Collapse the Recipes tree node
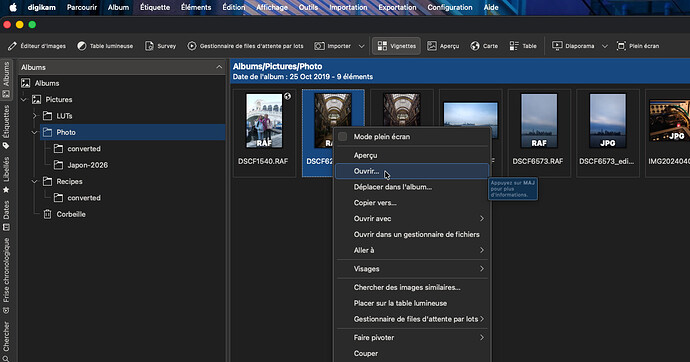The width and height of the screenshot is (690, 362). point(35,182)
